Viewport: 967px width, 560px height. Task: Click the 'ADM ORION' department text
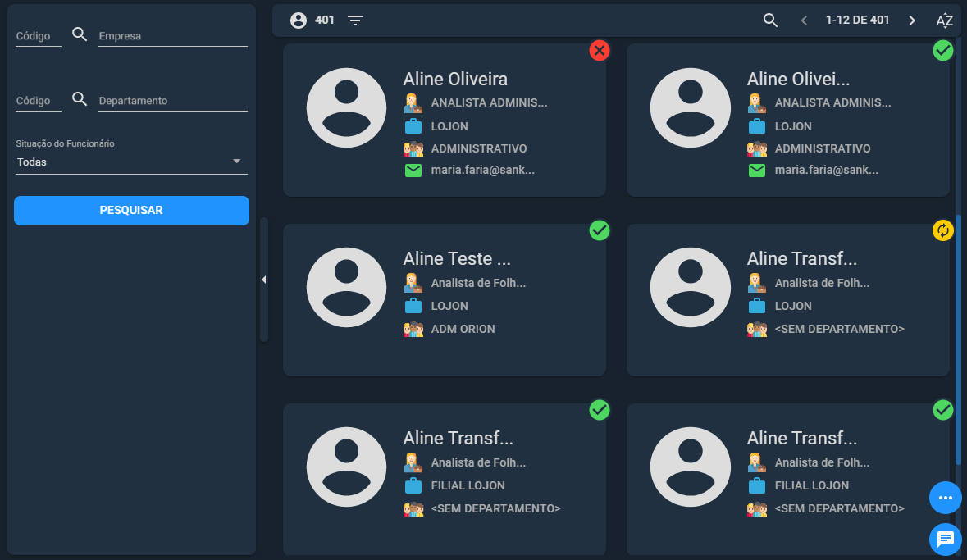coord(463,329)
